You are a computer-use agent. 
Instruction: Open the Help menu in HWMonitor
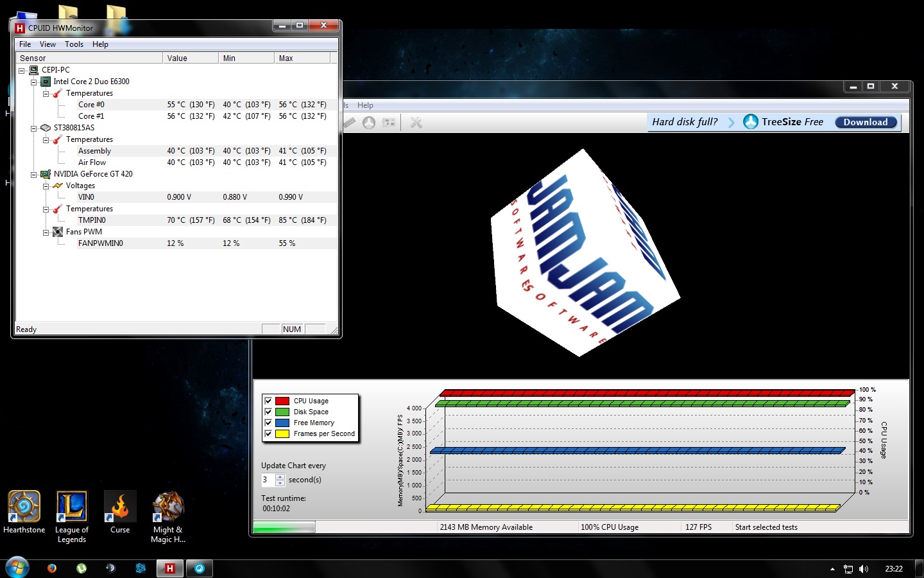[x=100, y=44]
